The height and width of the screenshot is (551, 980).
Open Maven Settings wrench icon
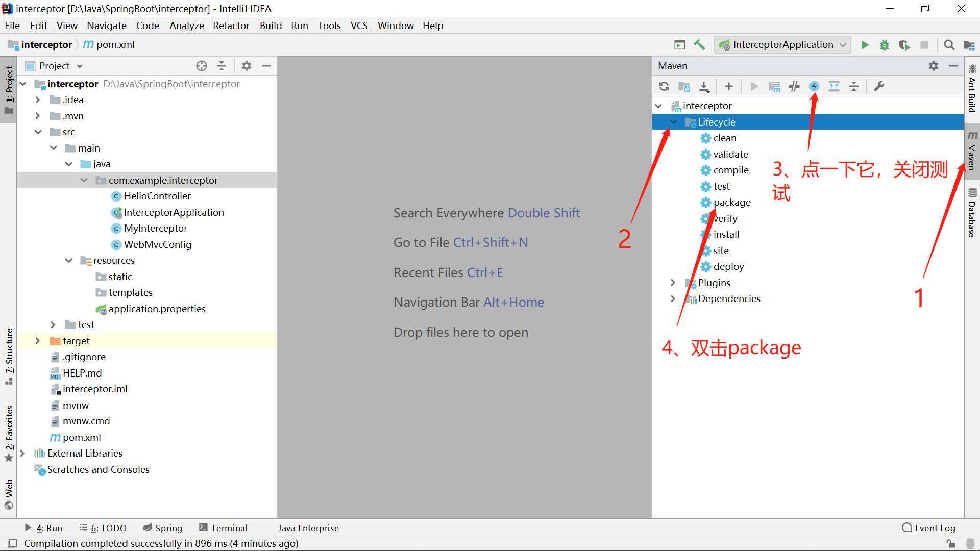pyautogui.click(x=879, y=86)
